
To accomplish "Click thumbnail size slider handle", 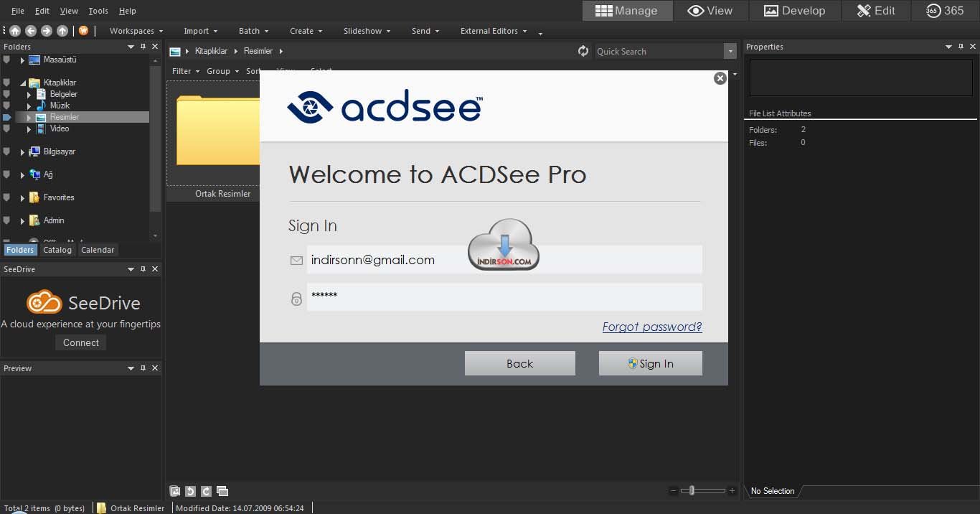I will (692, 491).
